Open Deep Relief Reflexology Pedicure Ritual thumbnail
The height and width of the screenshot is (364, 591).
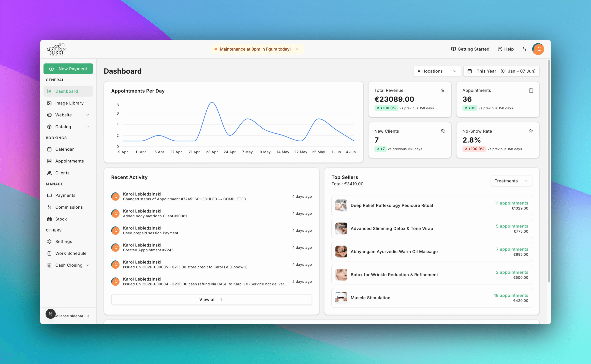coord(341,205)
